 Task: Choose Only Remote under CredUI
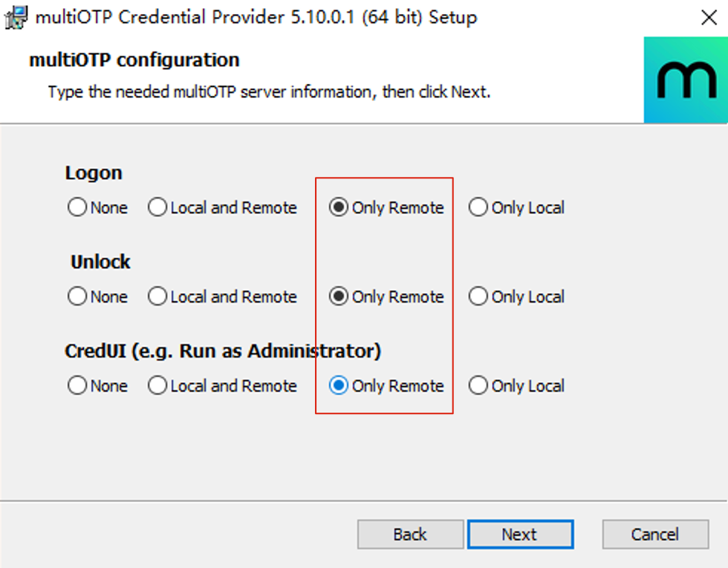pos(339,386)
